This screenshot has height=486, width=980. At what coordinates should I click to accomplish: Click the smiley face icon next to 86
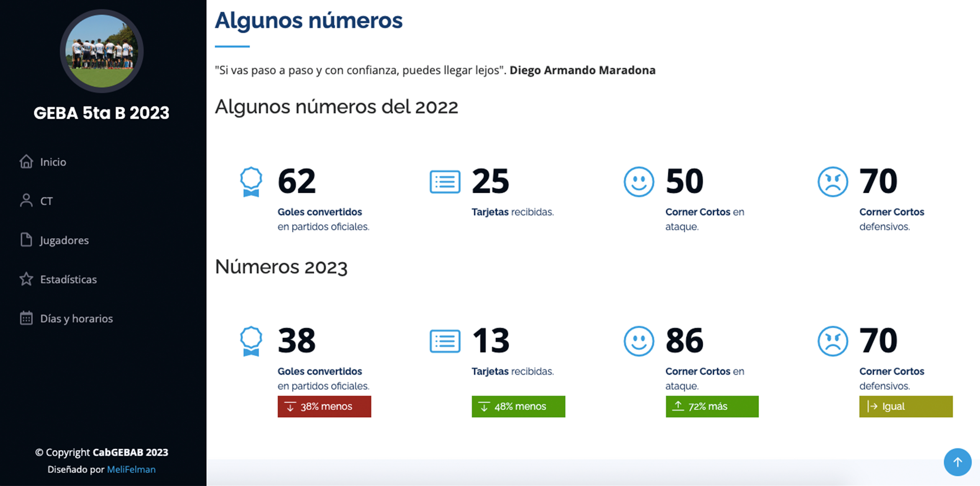point(638,341)
